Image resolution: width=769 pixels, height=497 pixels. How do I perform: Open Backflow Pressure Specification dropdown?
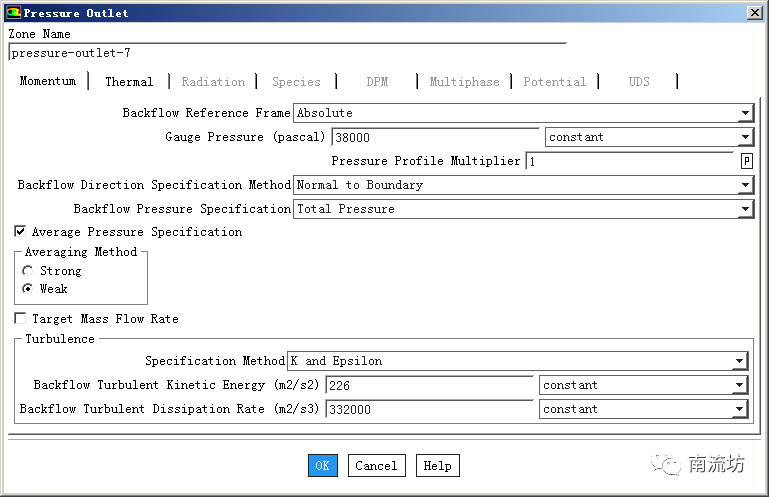745,209
